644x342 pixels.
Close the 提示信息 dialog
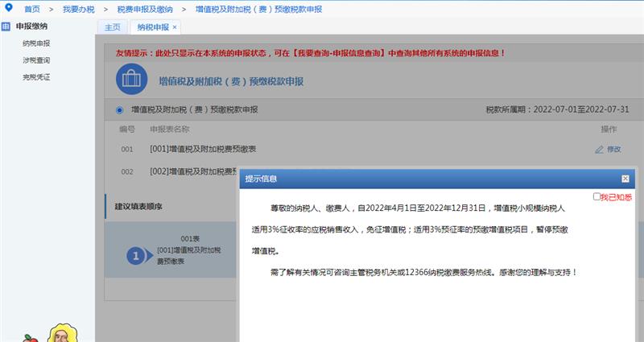tap(625, 179)
